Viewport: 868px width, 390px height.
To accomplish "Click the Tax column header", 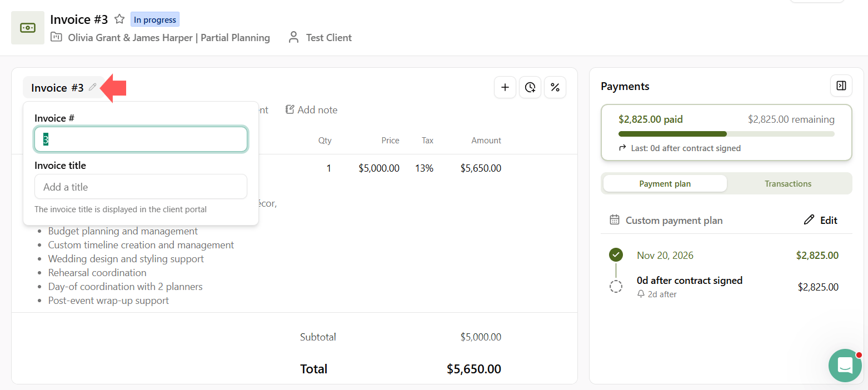I will coord(427,141).
